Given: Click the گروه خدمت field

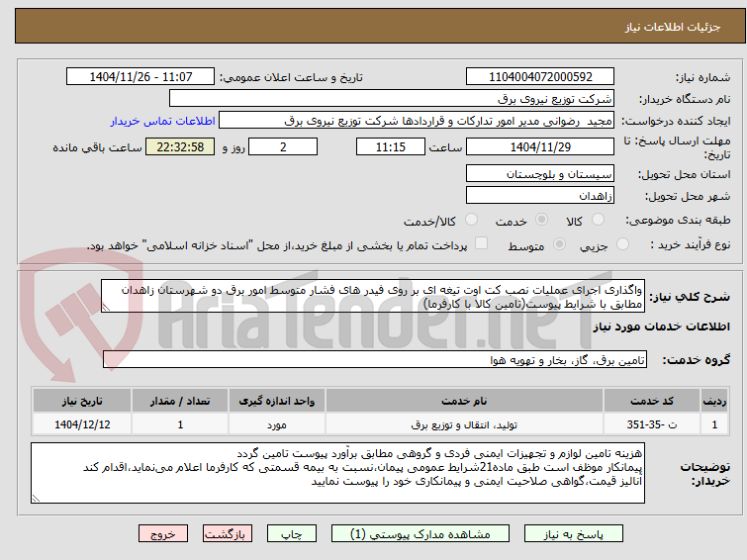Looking at the screenshot, I should [375, 360].
